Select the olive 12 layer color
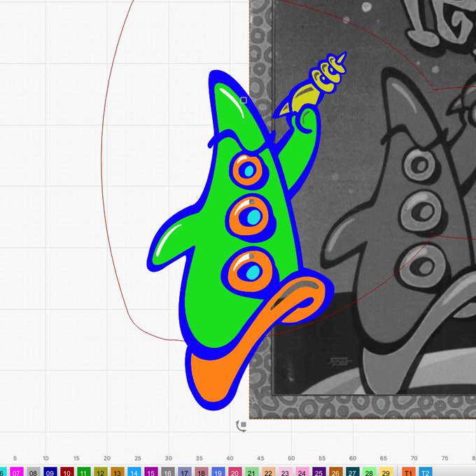This screenshot has width=476, height=476. click(x=101, y=472)
